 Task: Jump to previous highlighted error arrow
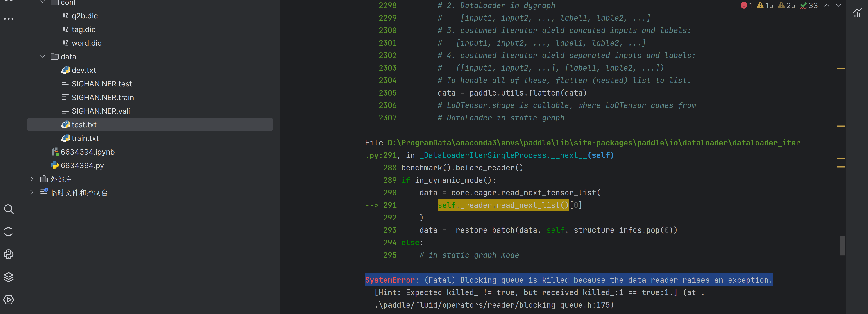click(827, 5)
